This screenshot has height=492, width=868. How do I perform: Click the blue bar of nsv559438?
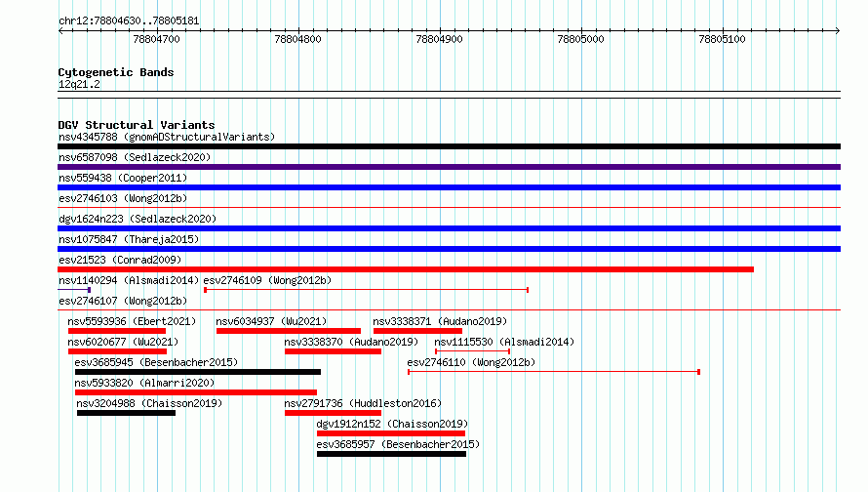pos(449,187)
